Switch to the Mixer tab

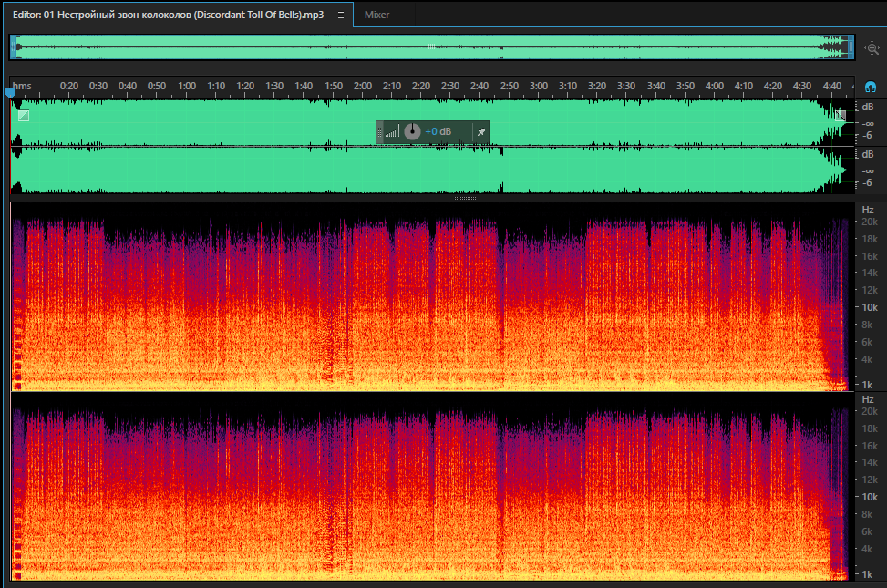click(376, 15)
